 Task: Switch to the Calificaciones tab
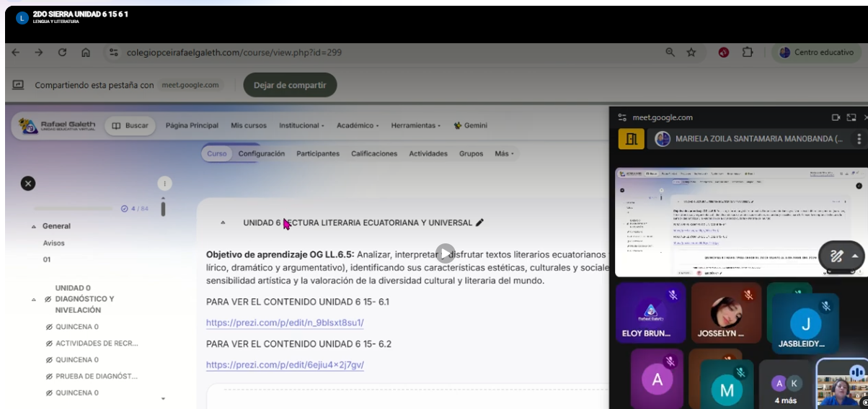[374, 153]
